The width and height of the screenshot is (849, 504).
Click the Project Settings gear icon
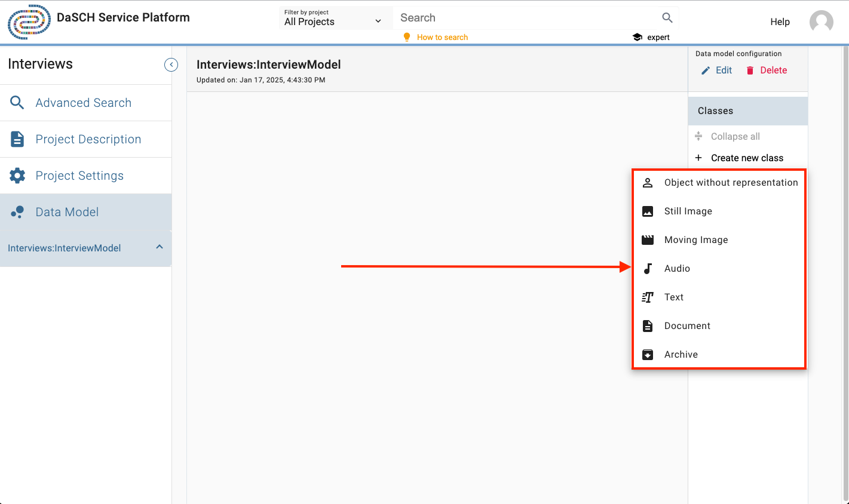point(17,176)
